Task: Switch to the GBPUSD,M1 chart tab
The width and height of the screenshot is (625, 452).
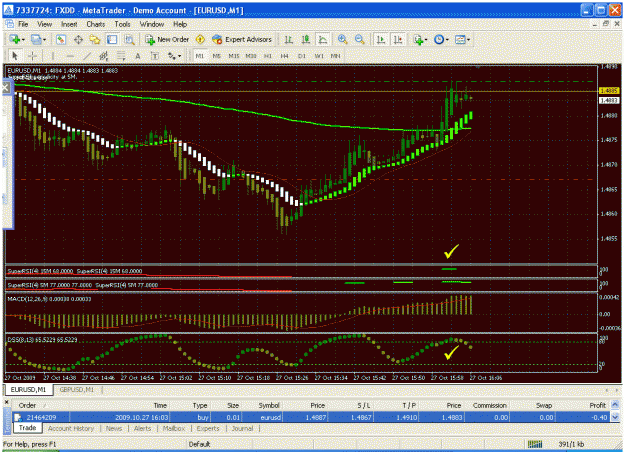Action: tap(77, 390)
